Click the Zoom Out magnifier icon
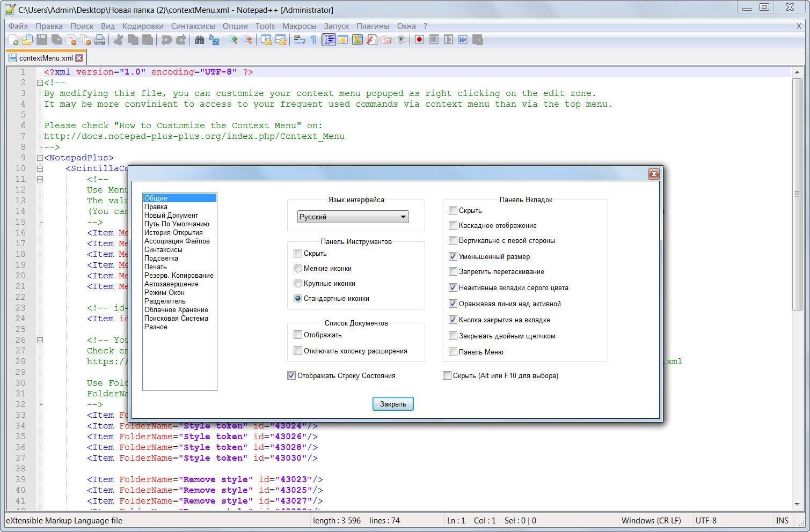 (247, 40)
